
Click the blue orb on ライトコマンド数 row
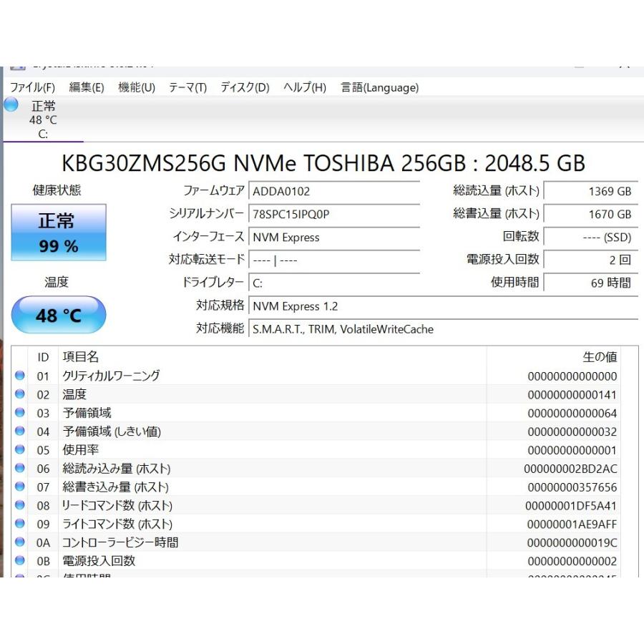tap(20, 523)
